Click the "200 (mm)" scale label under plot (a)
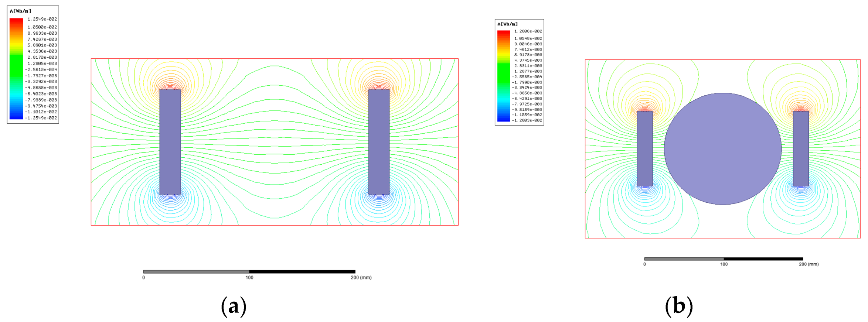This screenshot has height=322, width=868. click(x=361, y=278)
